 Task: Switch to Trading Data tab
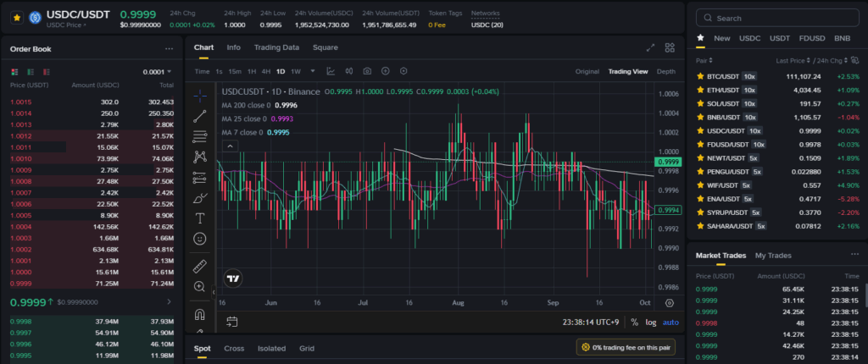[x=276, y=47]
